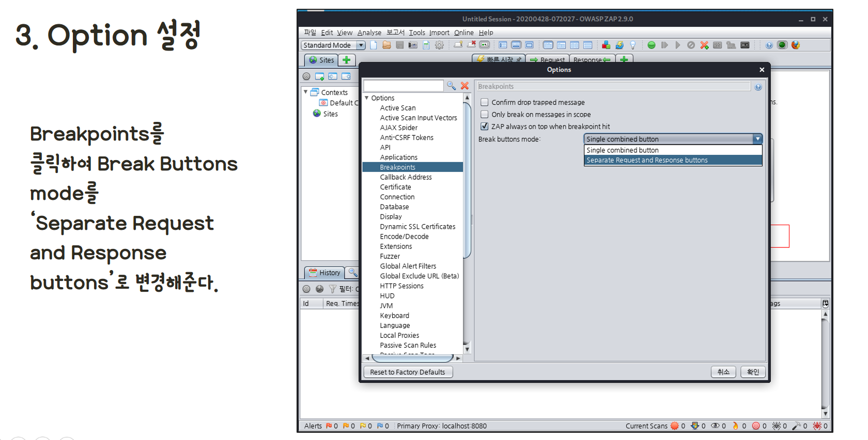This screenshot has width=868, height=440.
Task: Click the Manage Add-ons colored blocks icon
Action: (606, 45)
